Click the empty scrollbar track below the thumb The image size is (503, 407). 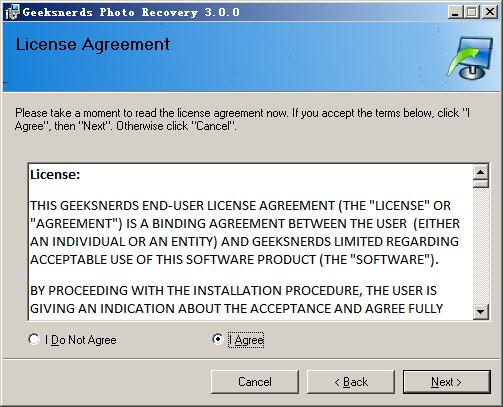(481, 246)
